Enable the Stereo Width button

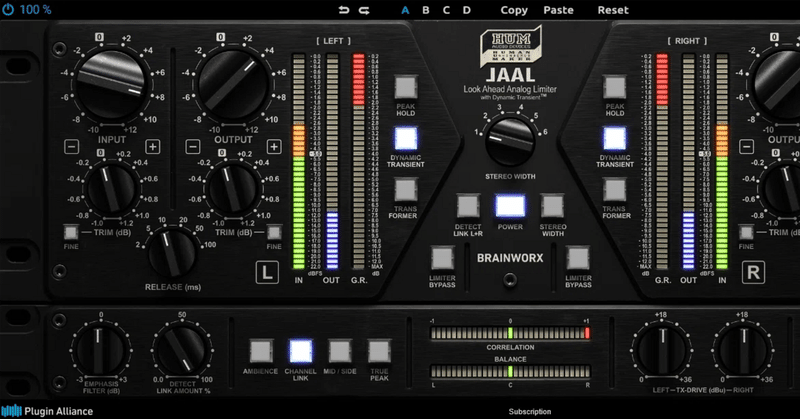[553, 206]
